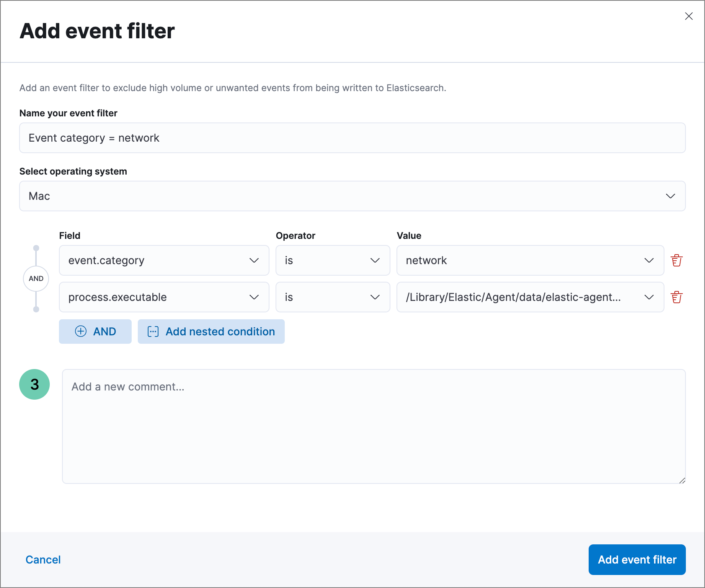The width and height of the screenshot is (705, 588).
Task: Click the plus icon inside the AND button
Action: 81,332
